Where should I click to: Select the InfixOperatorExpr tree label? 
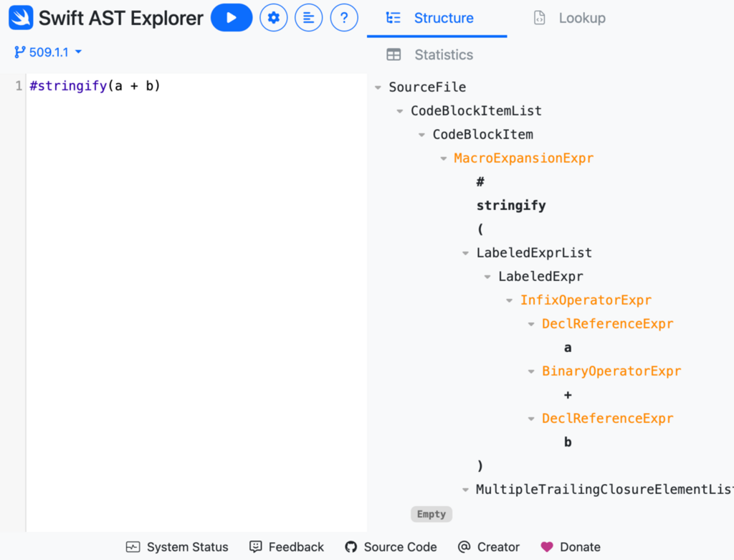tap(586, 300)
